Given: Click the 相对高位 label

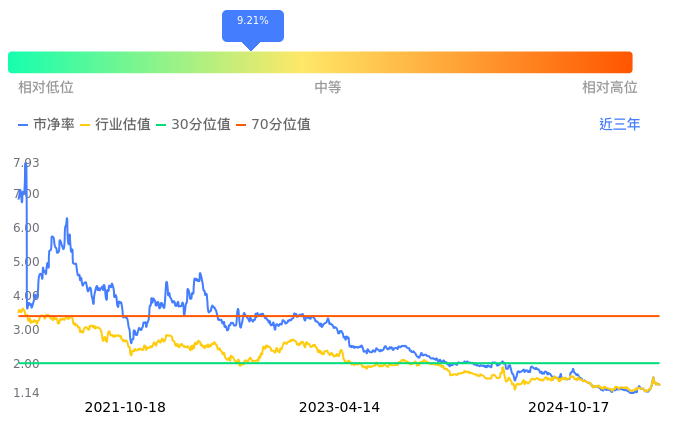Looking at the screenshot, I should (610, 88).
